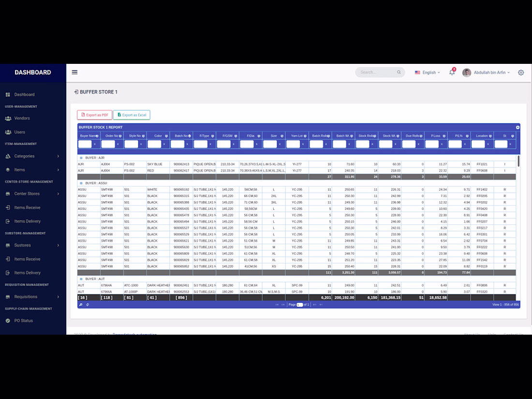Open Vendors in the sidebar
This screenshot has width=532, height=399.
[22, 118]
